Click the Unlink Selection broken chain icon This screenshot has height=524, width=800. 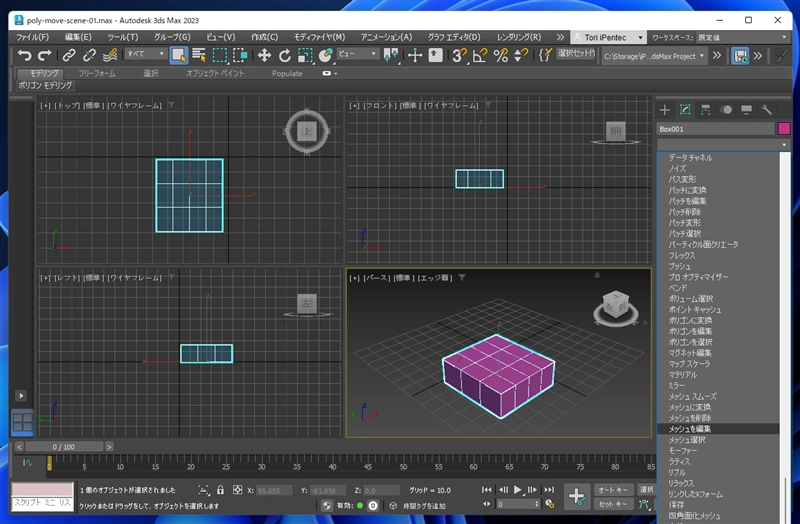click(89, 55)
